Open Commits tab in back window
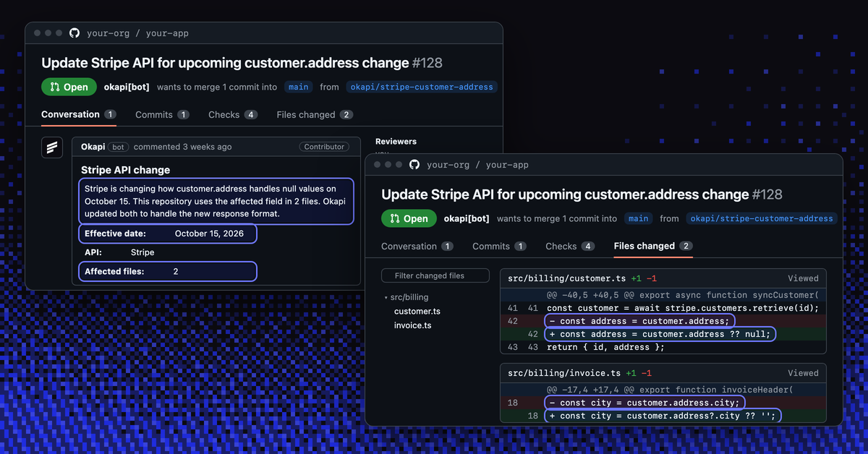Viewport: 868px width, 454px height. 162,114
